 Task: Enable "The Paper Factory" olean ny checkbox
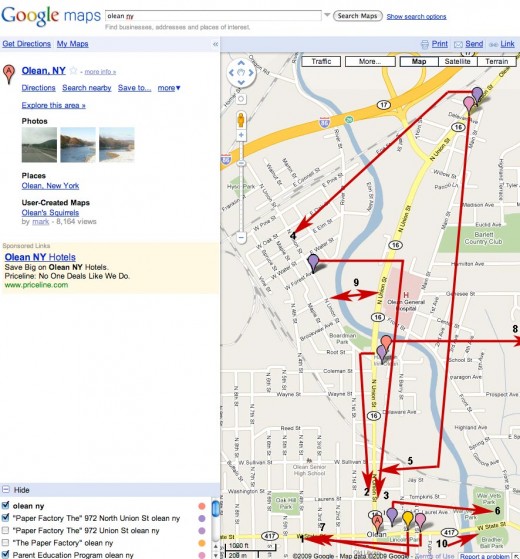5,543
